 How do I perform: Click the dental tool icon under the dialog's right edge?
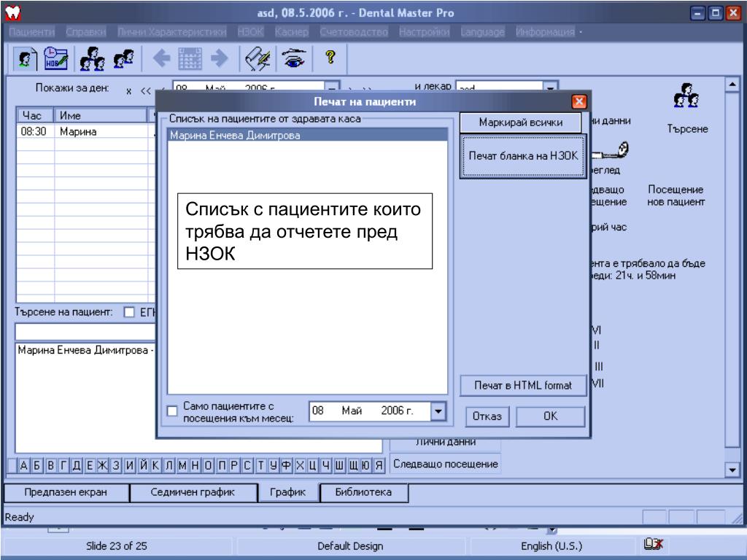point(611,152)
